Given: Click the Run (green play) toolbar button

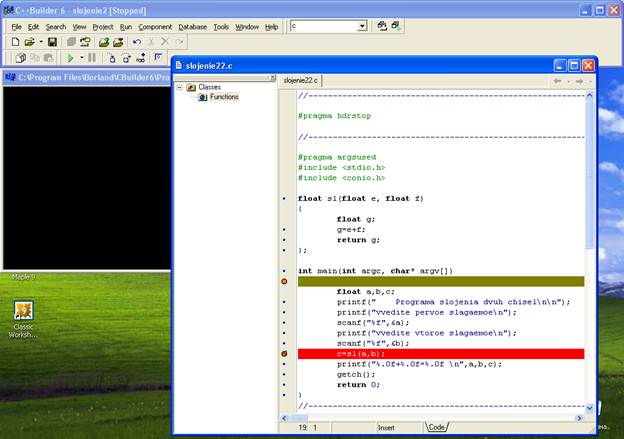Looking at the screenshot, I should (x=70, y=58).
